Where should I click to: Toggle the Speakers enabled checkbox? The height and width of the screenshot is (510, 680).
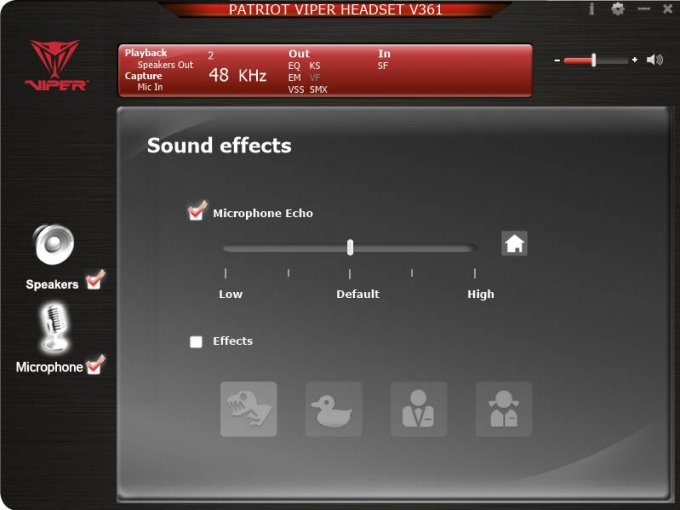[95, 281]
